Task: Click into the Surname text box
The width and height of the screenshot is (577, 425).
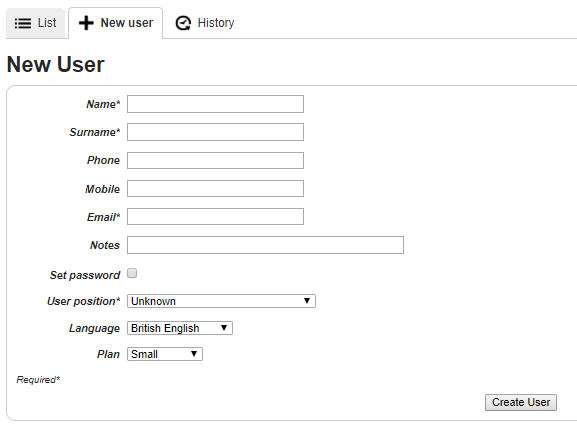Action: (215, 132)
